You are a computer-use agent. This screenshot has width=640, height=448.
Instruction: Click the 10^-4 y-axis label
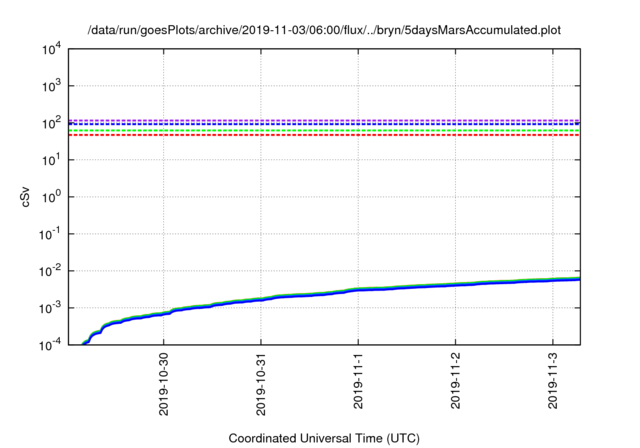pos(50,346)
